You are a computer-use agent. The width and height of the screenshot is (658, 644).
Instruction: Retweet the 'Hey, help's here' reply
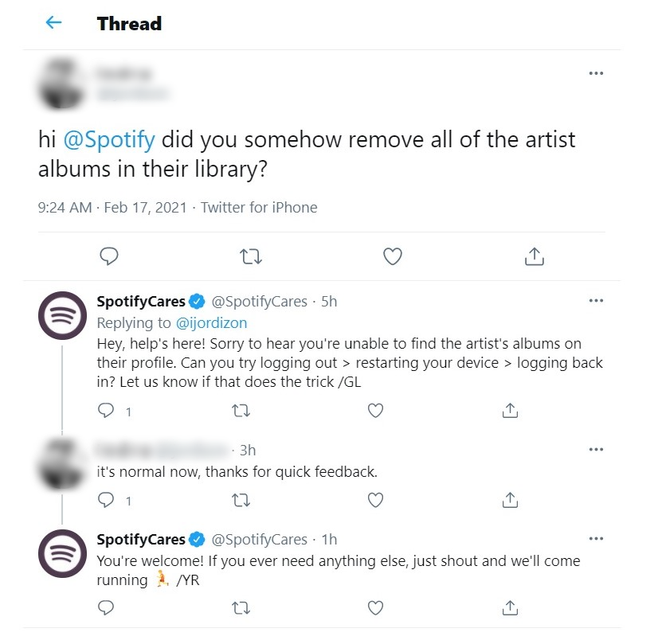click(x=241, y=411)
